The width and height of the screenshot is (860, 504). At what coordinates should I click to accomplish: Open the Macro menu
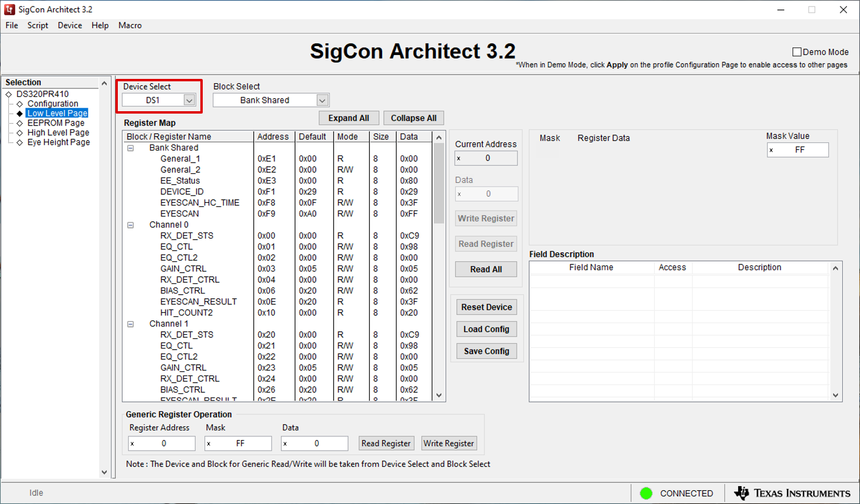(130, 25)
